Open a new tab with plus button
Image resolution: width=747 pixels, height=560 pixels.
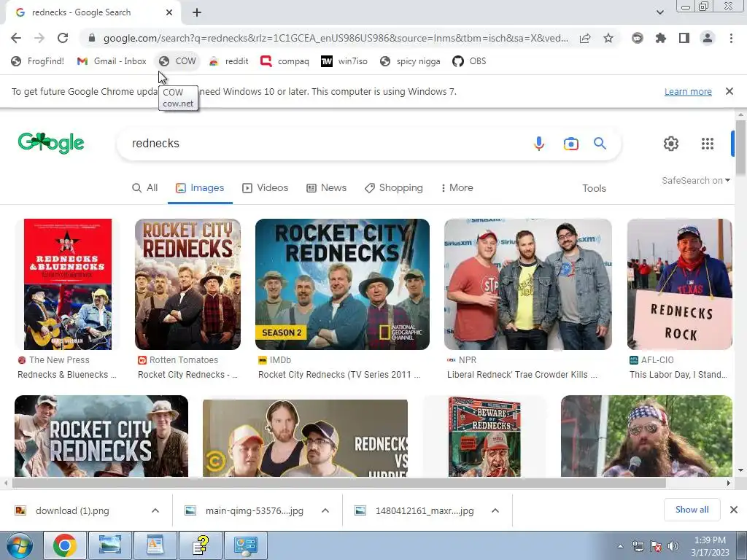coord(197,12)
